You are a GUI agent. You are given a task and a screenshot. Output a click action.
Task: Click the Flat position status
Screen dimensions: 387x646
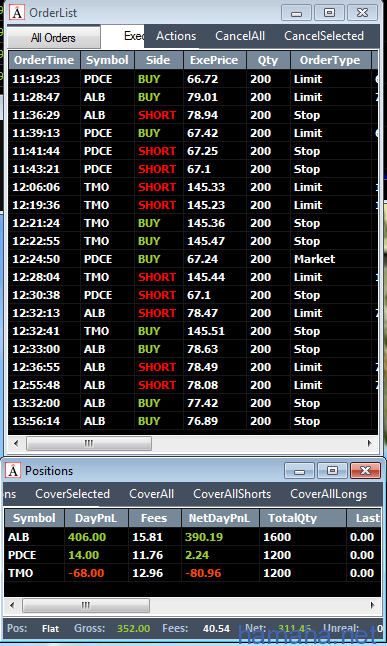click(x=51, y=629)
